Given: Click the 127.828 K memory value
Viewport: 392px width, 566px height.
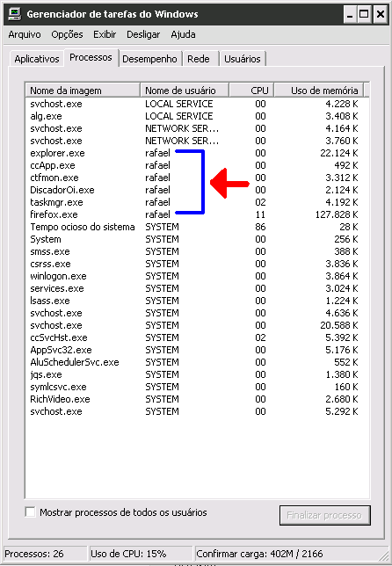Looking at the screenshot, I should click(337, 214).
